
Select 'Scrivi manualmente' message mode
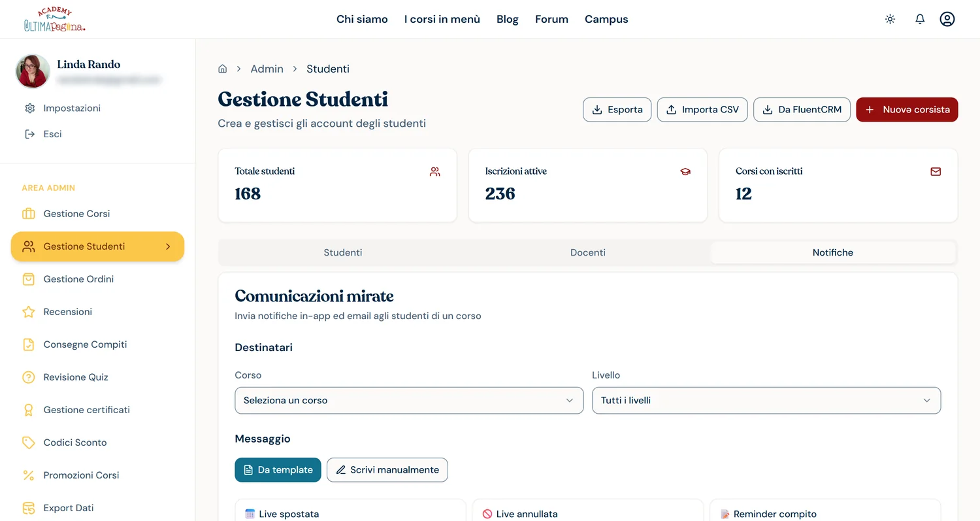click(387, 470)
